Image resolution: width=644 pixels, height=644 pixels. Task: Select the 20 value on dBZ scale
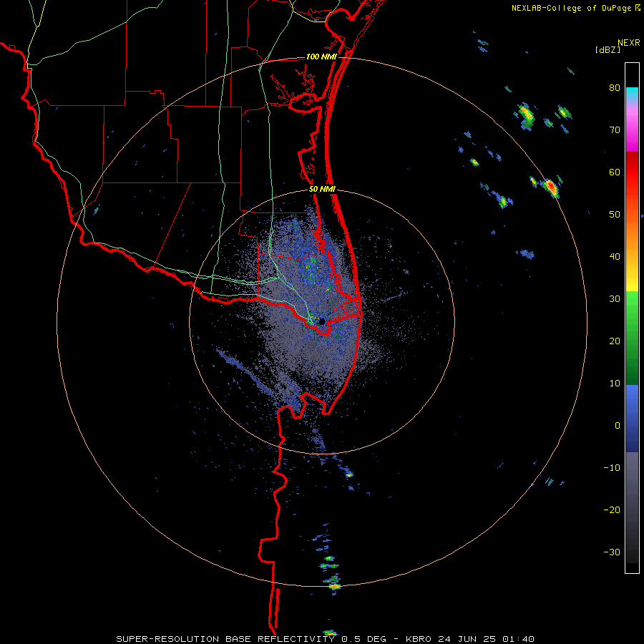(615, 341)
